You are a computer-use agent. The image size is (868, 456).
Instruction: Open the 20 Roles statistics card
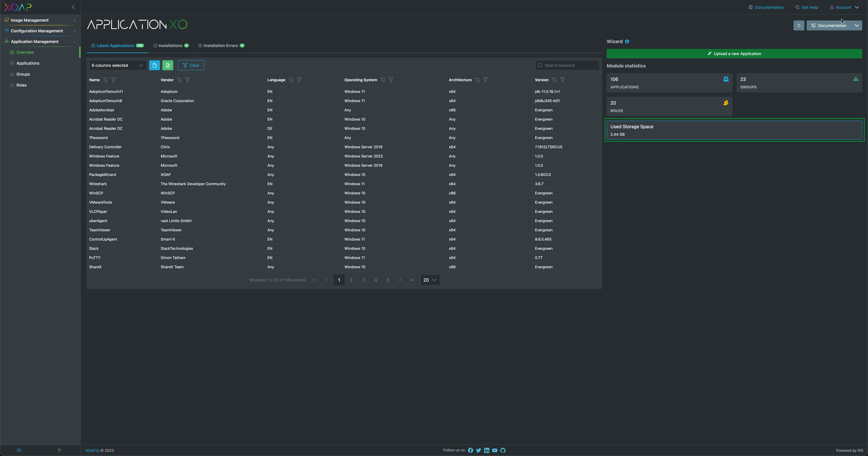[669, 106]
